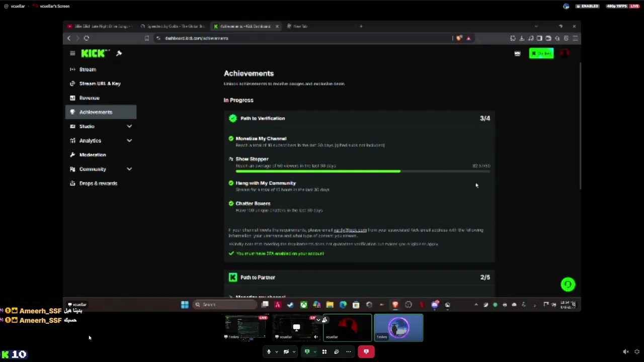Click the Path to Verification header
Viewport: 644px width, 362px height.
click(x=359, y=118)
